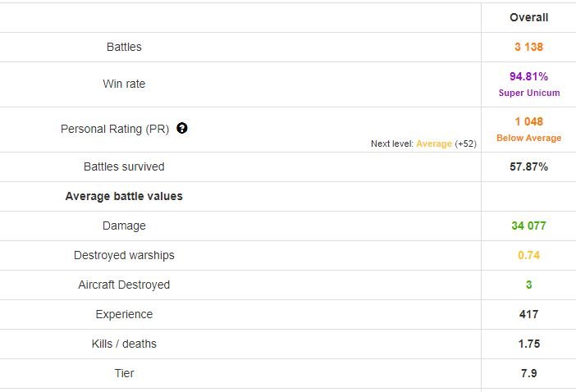Viewport: 576px width, 392px height.
Task: Click the Experience value 417
Action: 528,314
